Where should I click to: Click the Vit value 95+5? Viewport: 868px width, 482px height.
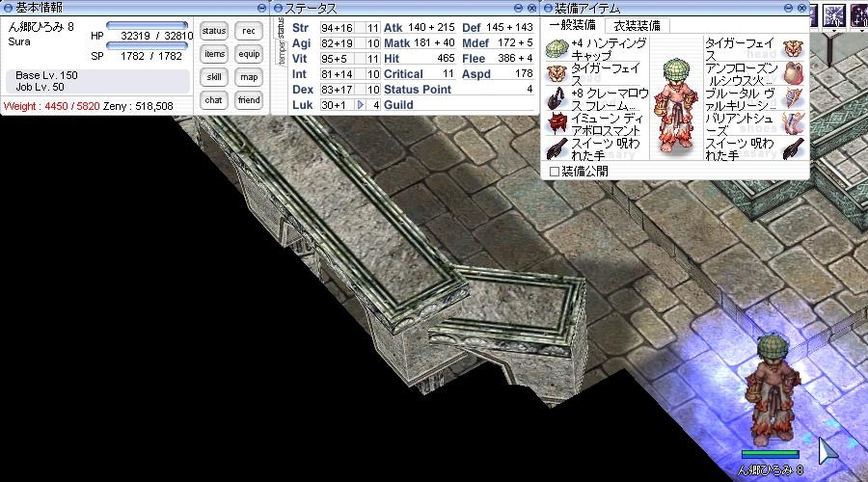[334, 59]
